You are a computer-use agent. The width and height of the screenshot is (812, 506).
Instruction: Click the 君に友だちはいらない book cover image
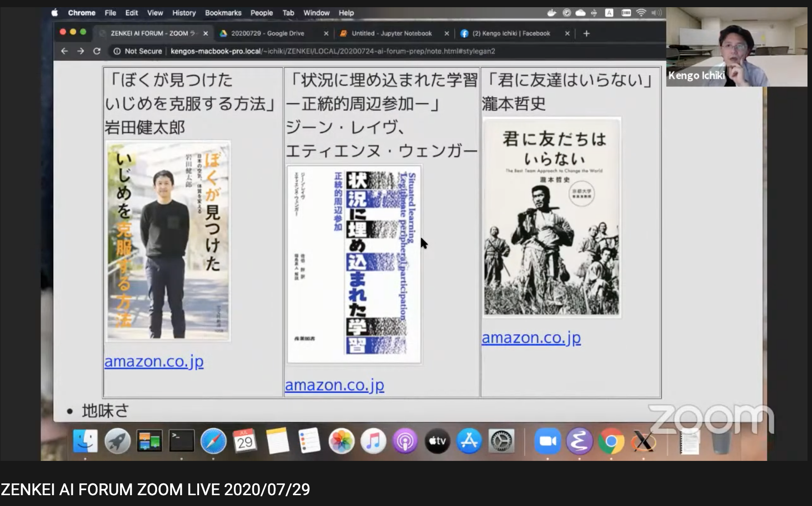coord(552,217)
